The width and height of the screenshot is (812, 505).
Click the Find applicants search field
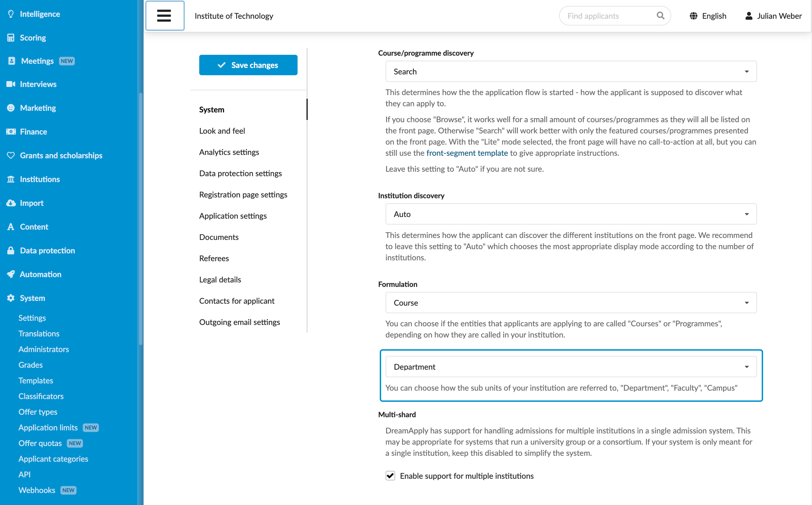(x=608, y=16)
